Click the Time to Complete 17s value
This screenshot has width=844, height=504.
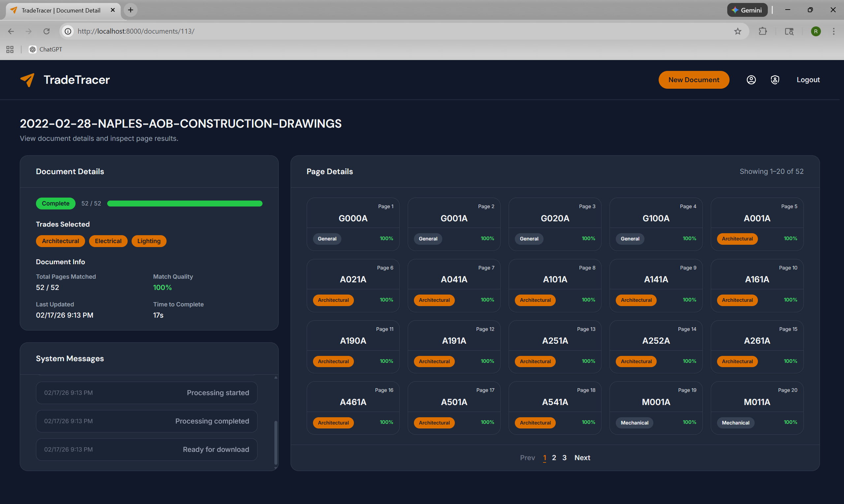click(158, 316)
